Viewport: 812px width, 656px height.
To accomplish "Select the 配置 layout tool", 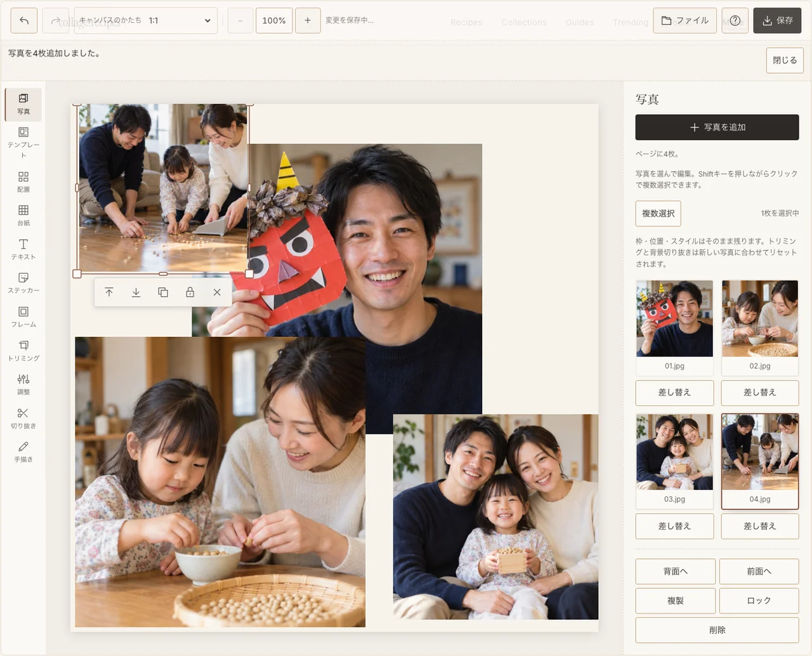I will pos(23,182).
